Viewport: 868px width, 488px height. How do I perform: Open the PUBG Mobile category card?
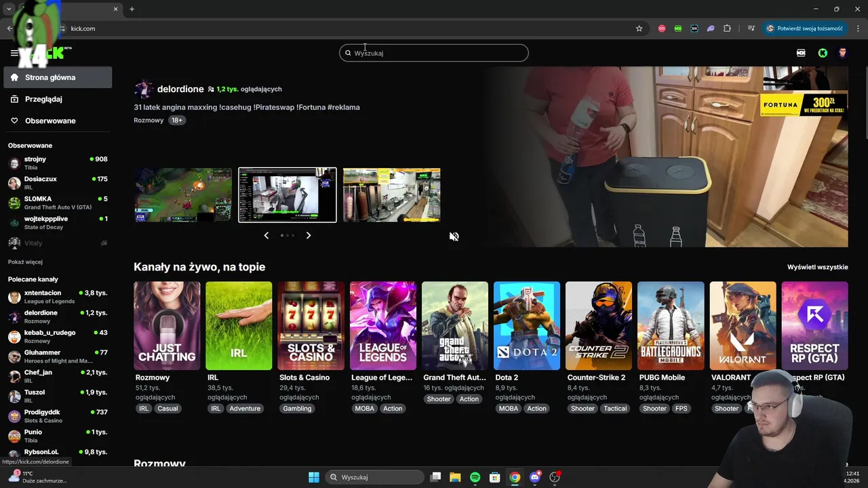671,325
